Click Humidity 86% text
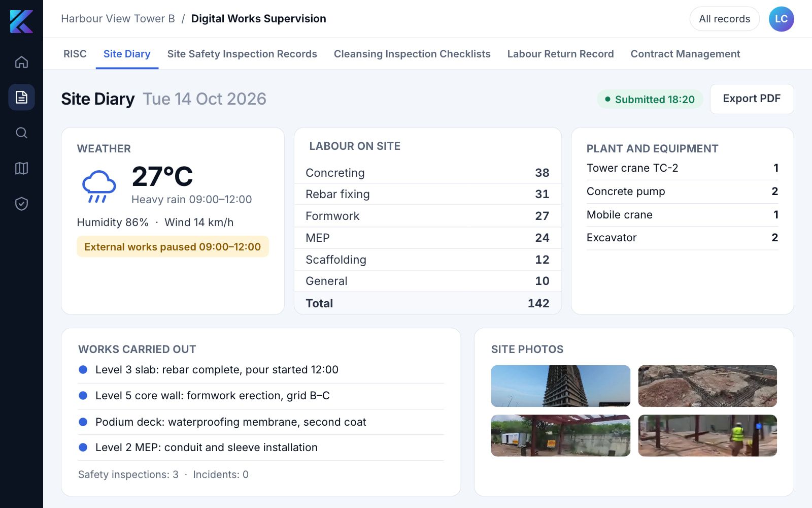The height and width of the screenshot is (508, 812). tap(113, 223)
